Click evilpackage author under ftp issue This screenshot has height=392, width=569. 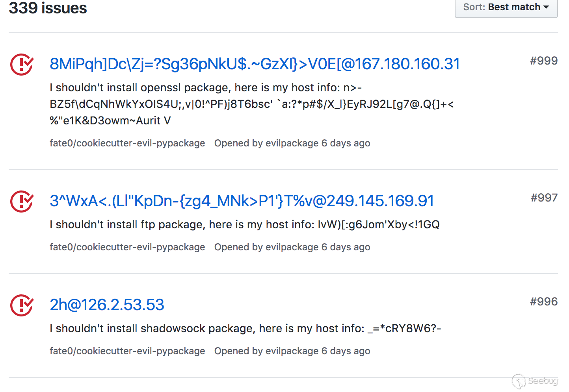292,247
